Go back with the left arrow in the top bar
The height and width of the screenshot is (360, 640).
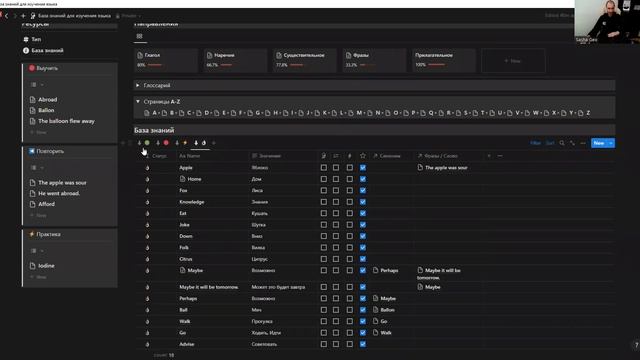[x=7, y=16]
